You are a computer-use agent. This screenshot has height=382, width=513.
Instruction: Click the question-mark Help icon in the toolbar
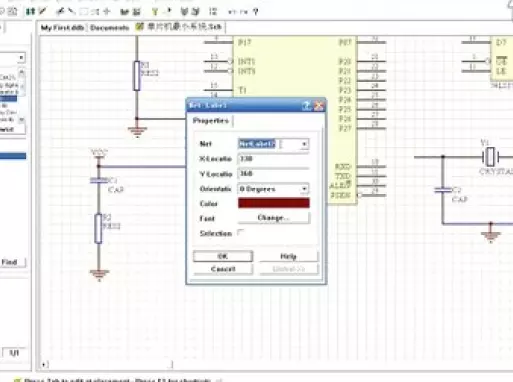(x=255, y=12)
